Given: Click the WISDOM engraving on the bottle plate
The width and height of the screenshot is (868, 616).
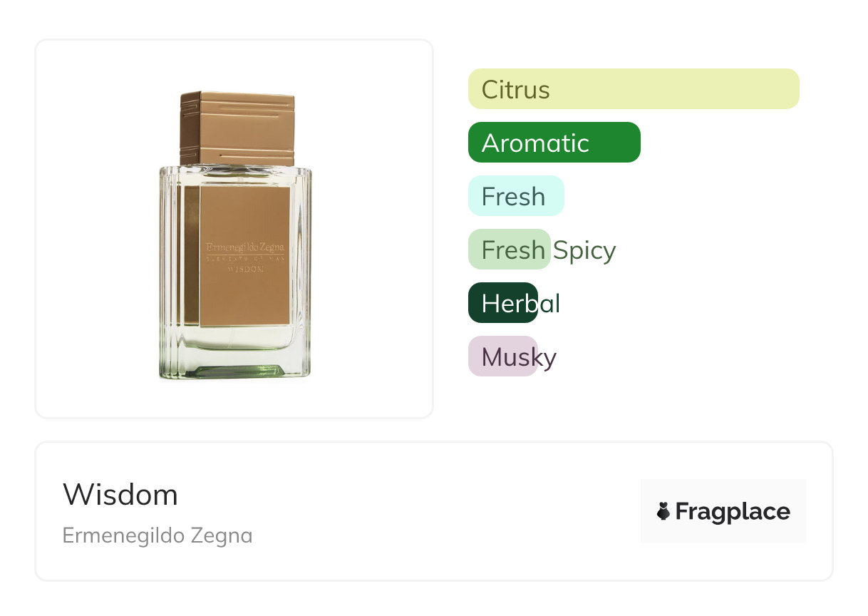Looking at the screenshot, I should [x=245, y=269].
